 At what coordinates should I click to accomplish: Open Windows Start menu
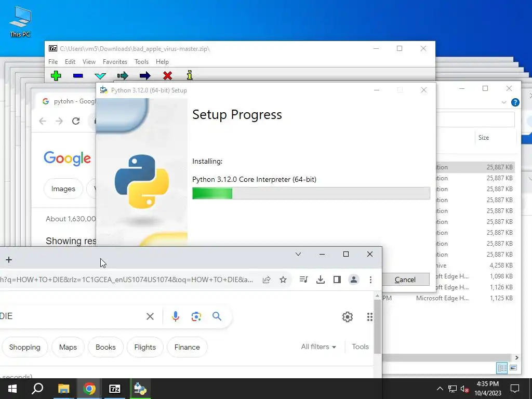(x=12, y=389)
